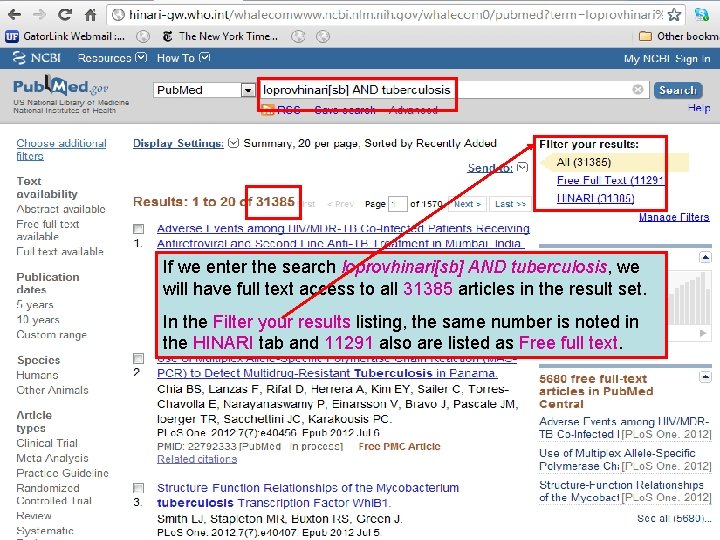Image resolution: width=720 pixels, height=540 pixels.
Task: Tick the checkbox for result 1
Action: point(138,229)
